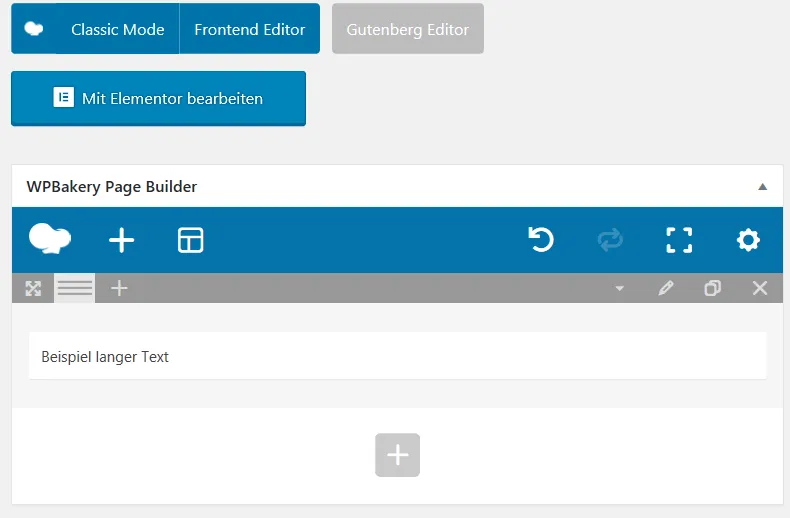Toggle fullscreen mode in page builder
The height and width of the screenshot is (518, 790).
pyautogui.click(x=679, y=240)
